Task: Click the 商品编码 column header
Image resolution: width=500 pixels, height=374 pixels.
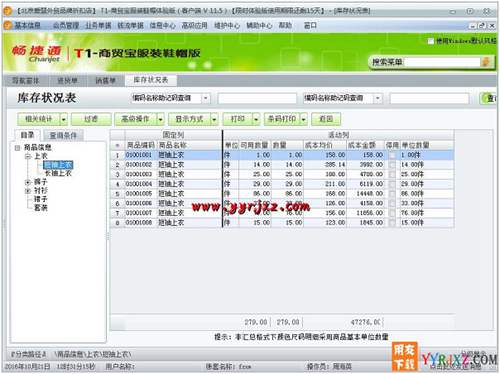Action: [x=141, y=145]
